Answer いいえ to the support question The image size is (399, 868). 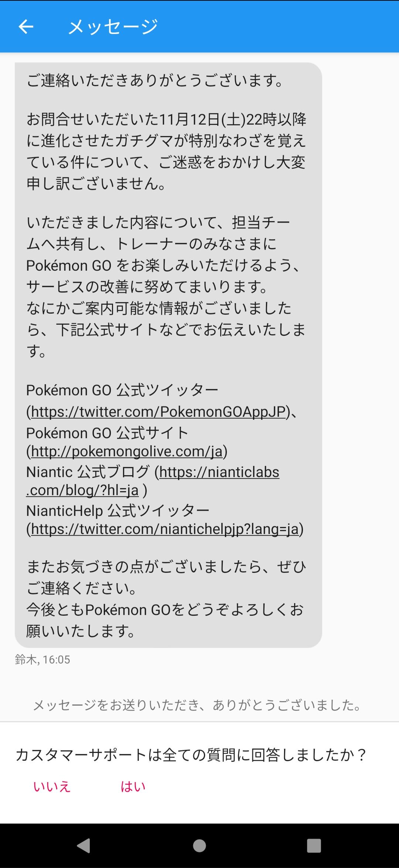point(52,787)
